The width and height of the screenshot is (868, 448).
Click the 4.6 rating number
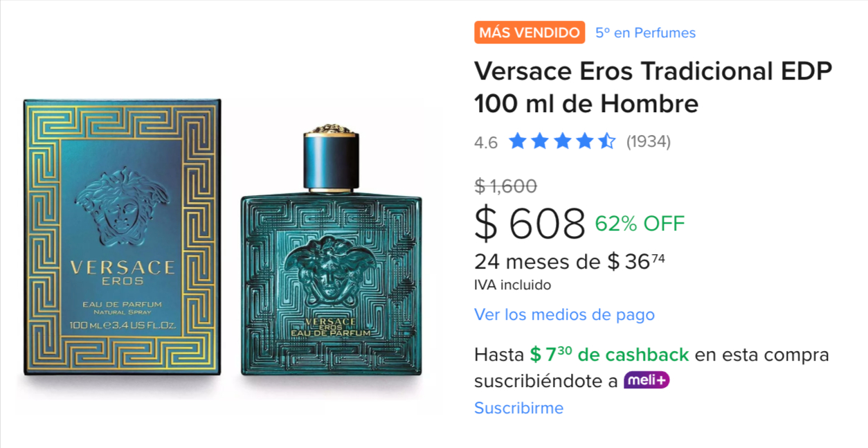[x=486, y=143]
